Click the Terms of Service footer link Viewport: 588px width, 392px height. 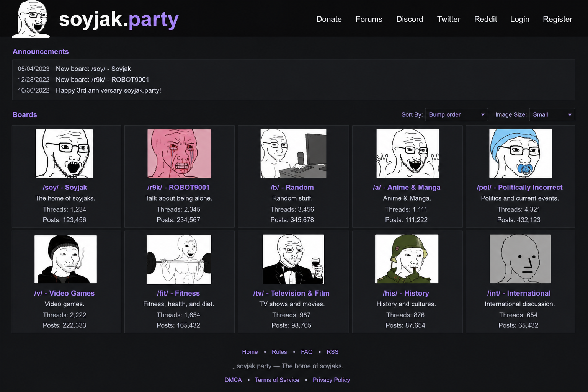[277, 380]
